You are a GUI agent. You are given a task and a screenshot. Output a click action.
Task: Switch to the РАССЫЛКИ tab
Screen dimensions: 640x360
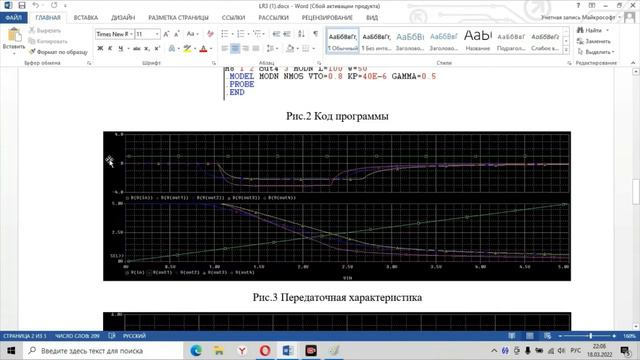coord(273,18)
